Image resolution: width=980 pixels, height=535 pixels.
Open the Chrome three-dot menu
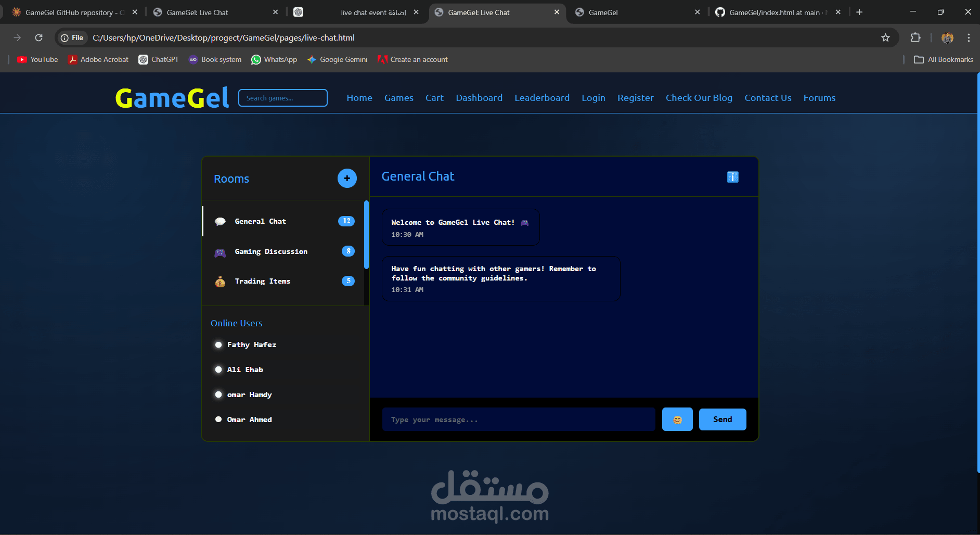[x=969, y=37]
